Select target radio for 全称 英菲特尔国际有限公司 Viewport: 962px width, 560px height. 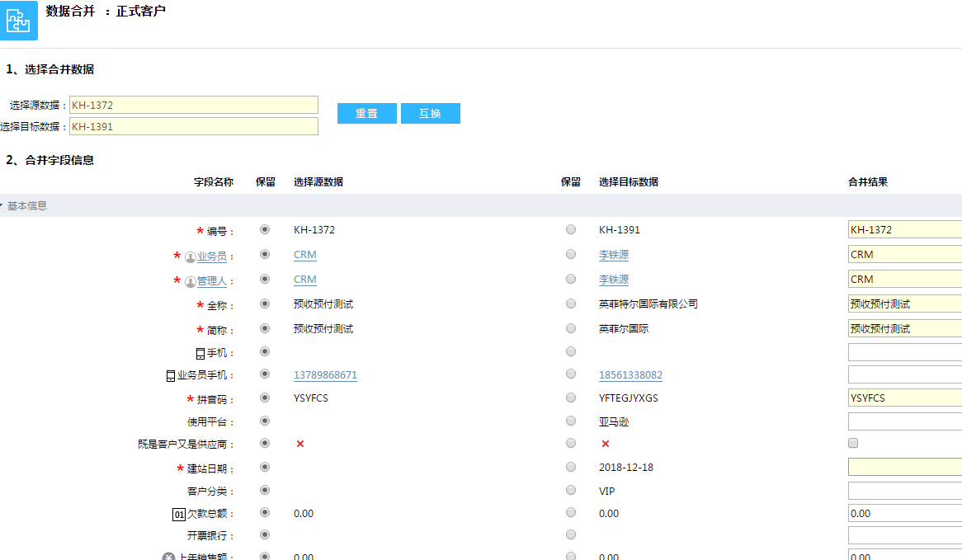[x=570, y=304]
